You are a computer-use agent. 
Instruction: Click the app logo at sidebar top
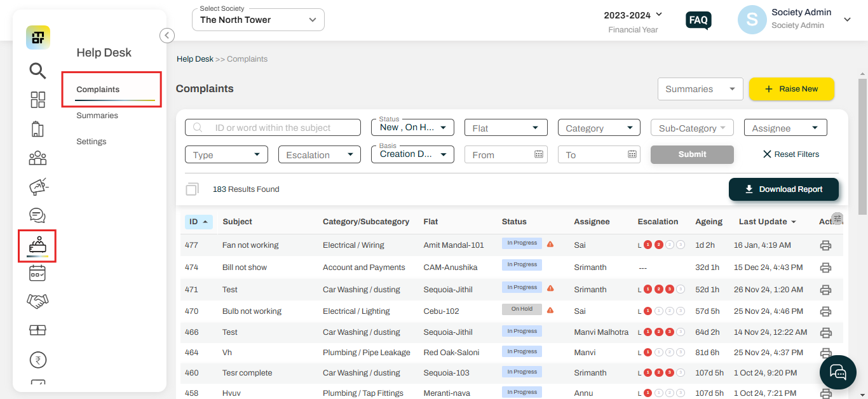coord(38,37)
